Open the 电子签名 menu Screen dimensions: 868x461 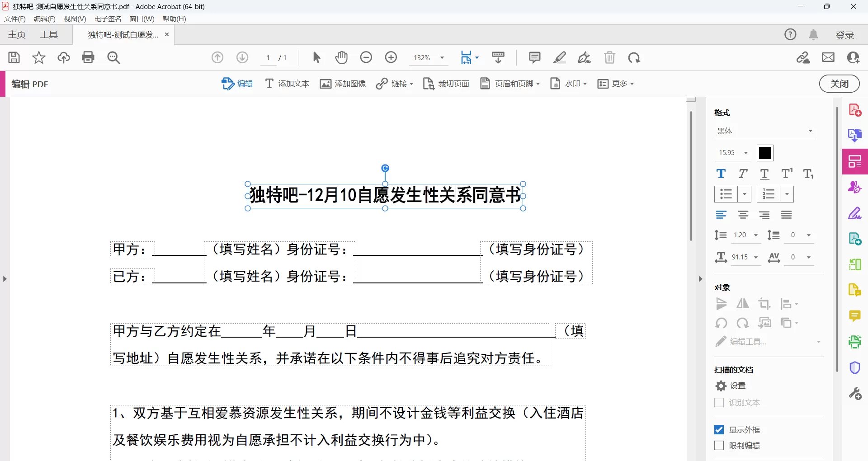coord(107,19)
